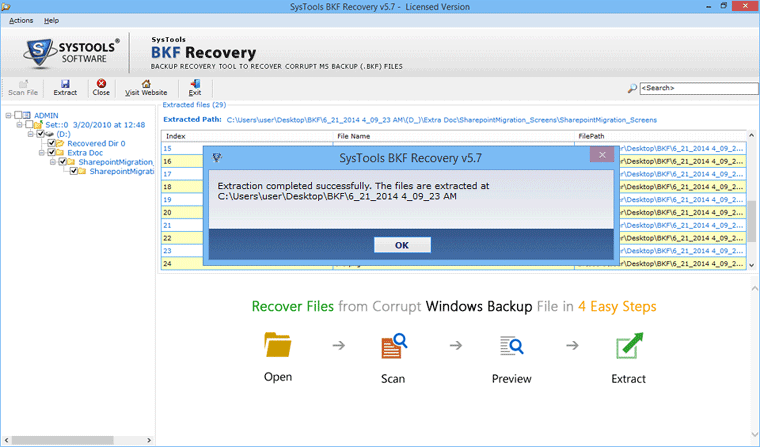The width and height of the screenshot is (760, 447).
Task: Collapse the ADMIN tree node
Action: click(8, 115)
